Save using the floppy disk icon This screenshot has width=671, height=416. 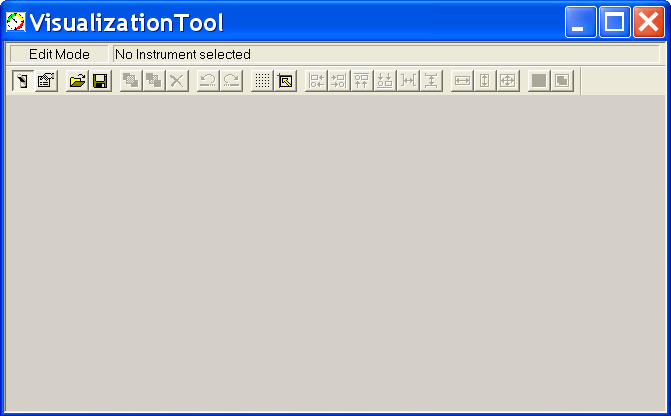click(100, 80)
